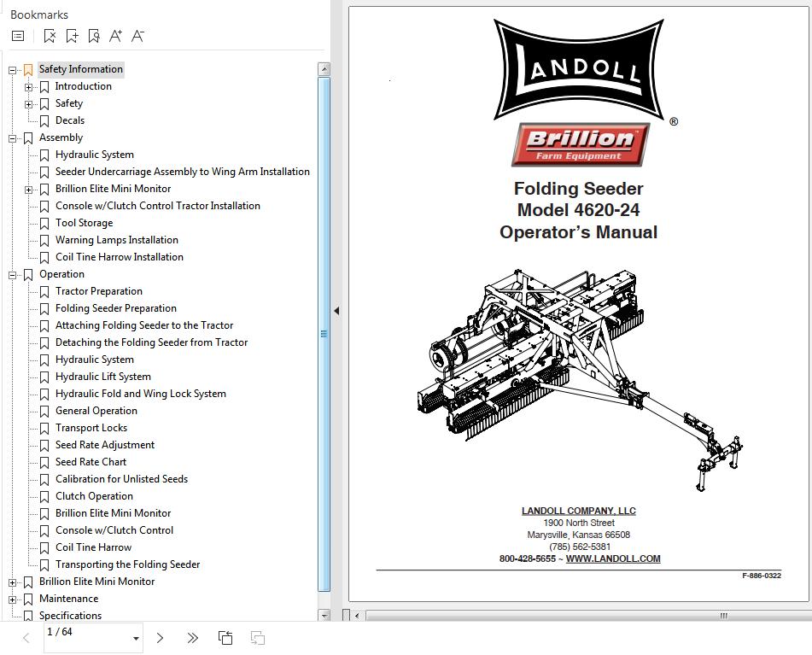Click the go to next view icon

click(x=257, y=638)
